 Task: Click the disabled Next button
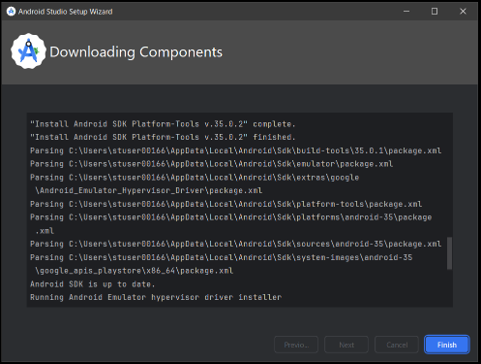pyautogui.click(x=346, y=345)
